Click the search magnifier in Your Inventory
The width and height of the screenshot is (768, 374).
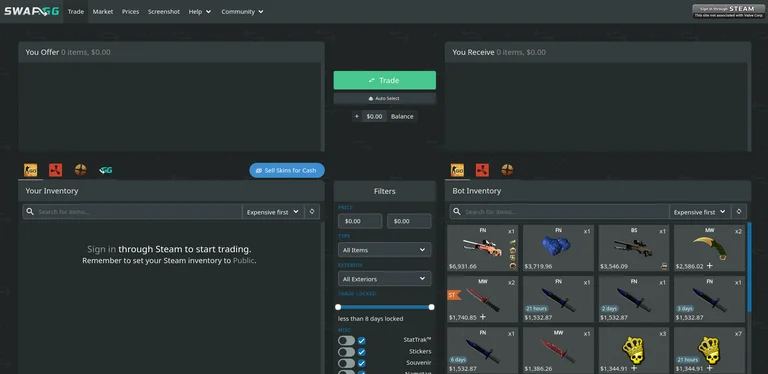30,211
